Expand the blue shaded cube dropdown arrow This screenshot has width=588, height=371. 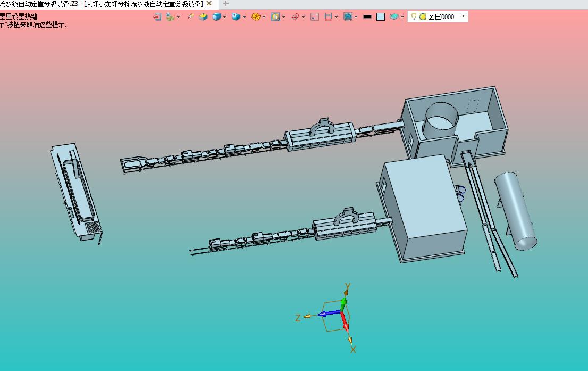tap(225, 17)
